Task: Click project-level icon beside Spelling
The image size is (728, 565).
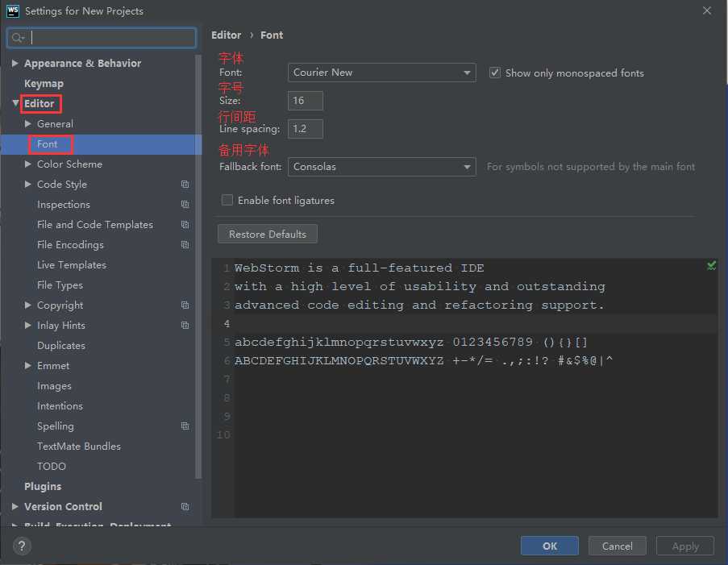Action: point(185,426)
